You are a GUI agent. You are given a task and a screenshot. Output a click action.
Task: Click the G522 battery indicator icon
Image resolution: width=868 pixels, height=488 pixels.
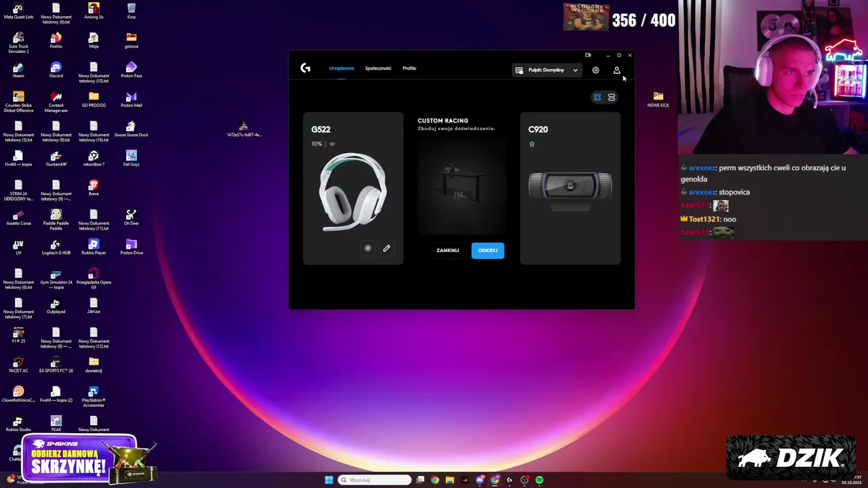pyautogui.click(x=325, y=144)
